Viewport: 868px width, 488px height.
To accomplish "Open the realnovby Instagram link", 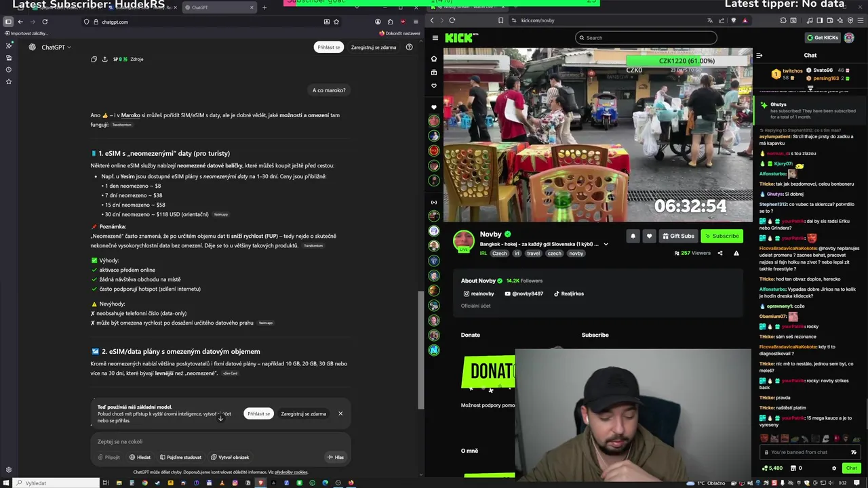I will 479,293.
